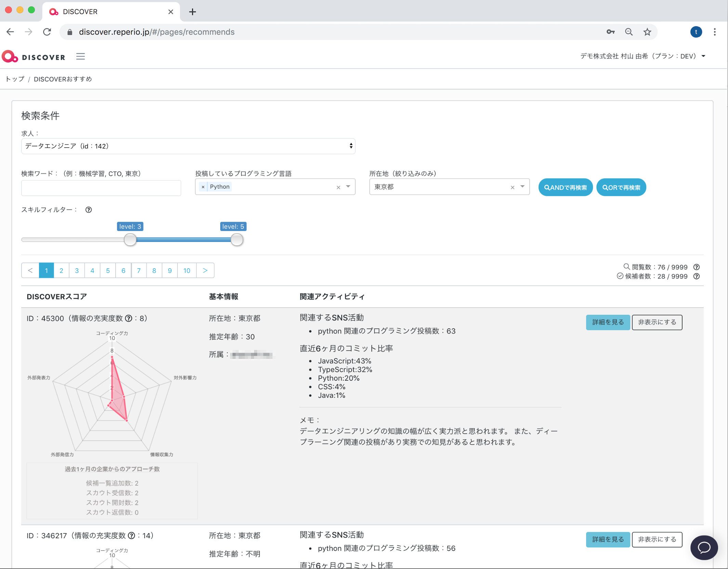The image size is (728, 569).
Task: Click help icon next to 情報の充実度数 for ID 45300
Action: click(129, 319)
